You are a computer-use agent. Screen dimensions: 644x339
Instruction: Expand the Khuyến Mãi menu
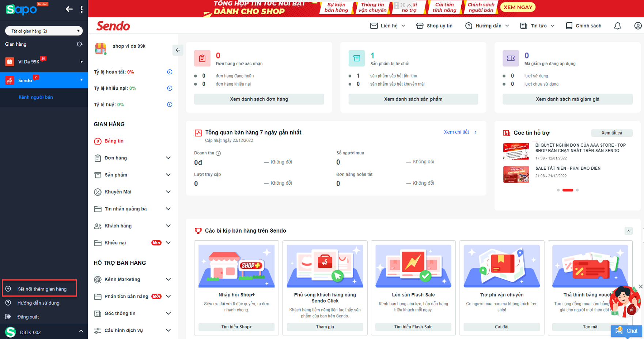[168, 192]
